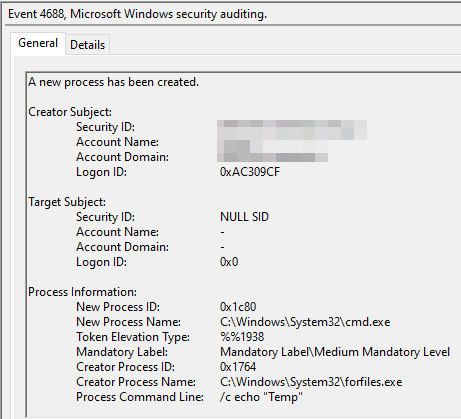Click the 'Creator Subject:' heading
This screenshot has width=461, height=419.
tap(70, 112)
